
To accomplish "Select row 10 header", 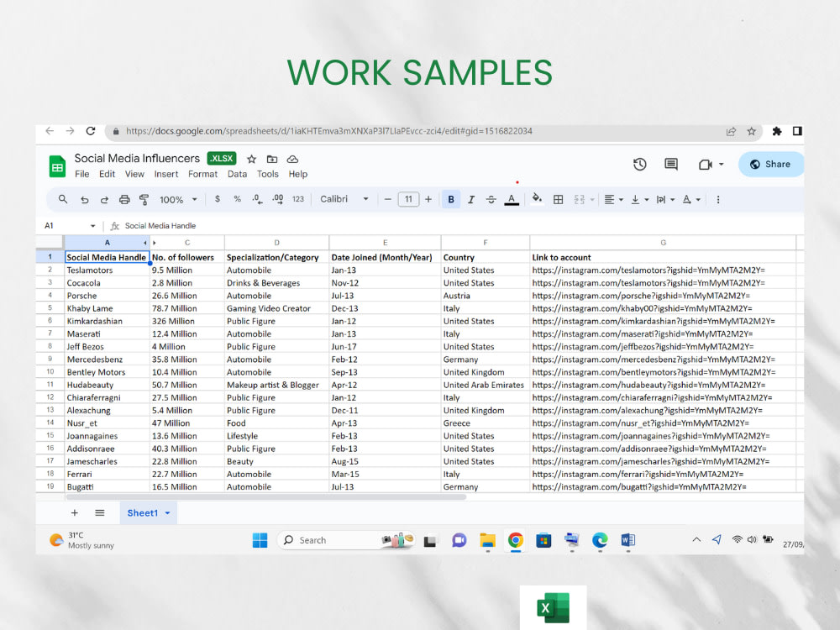I will (50, 372).
